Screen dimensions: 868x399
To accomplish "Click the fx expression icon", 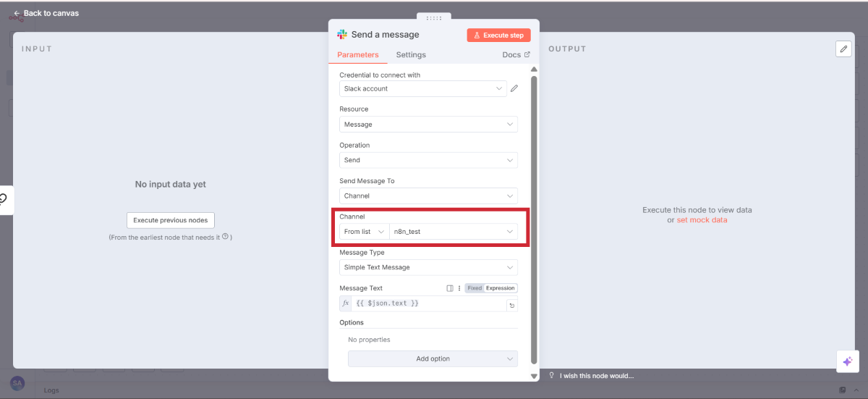I will coord(346,303).
